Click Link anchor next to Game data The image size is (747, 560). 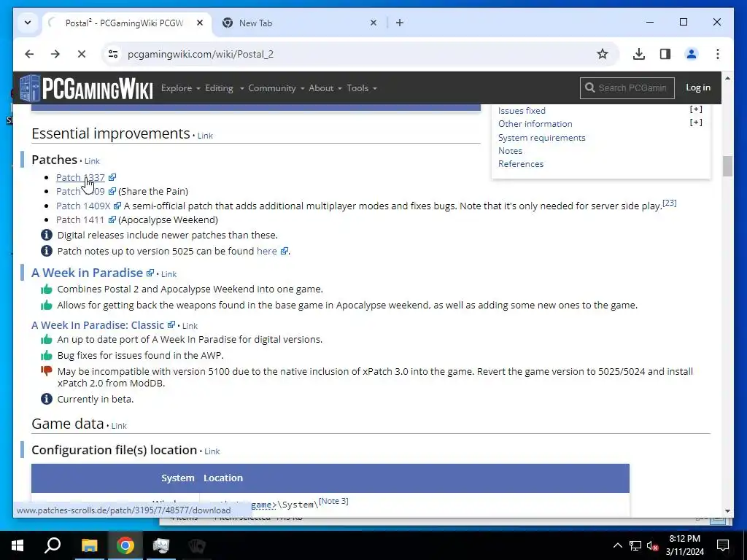(119, 426)
